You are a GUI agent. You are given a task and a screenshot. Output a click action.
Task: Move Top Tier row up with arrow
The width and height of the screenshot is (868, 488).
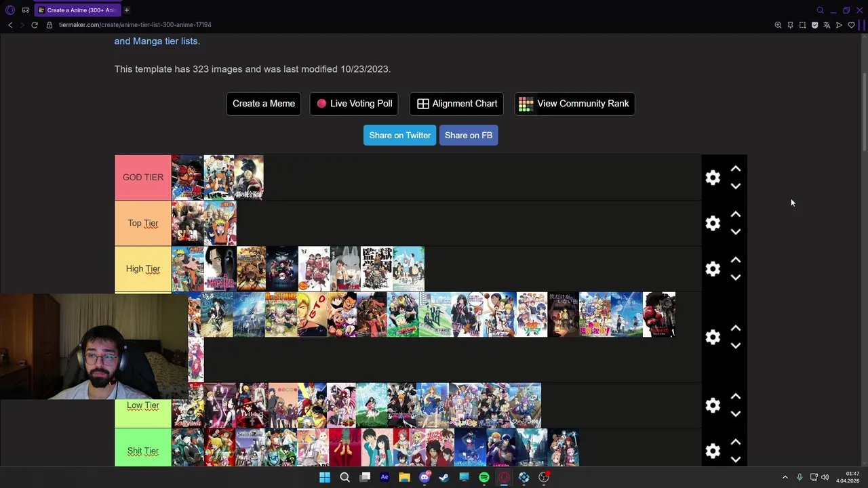pyautogui.click(x=736, y=214)
